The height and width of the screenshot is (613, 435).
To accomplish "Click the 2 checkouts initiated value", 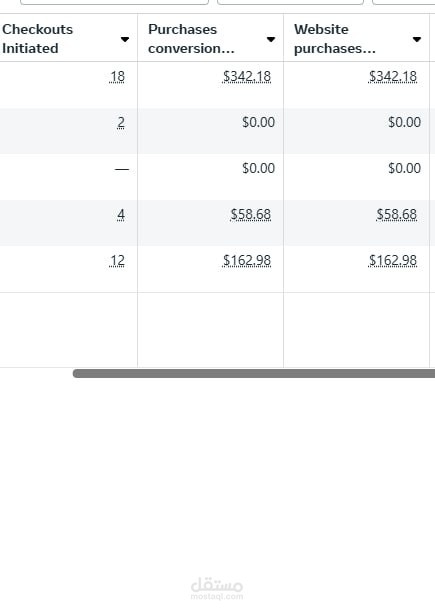I will pos(121,122).
